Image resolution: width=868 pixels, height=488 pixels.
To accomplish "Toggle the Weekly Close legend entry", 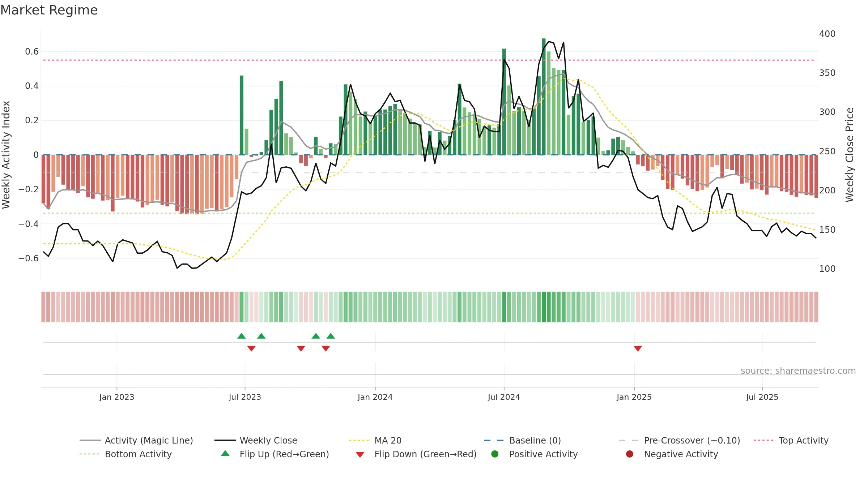I will tap(256, 440).
